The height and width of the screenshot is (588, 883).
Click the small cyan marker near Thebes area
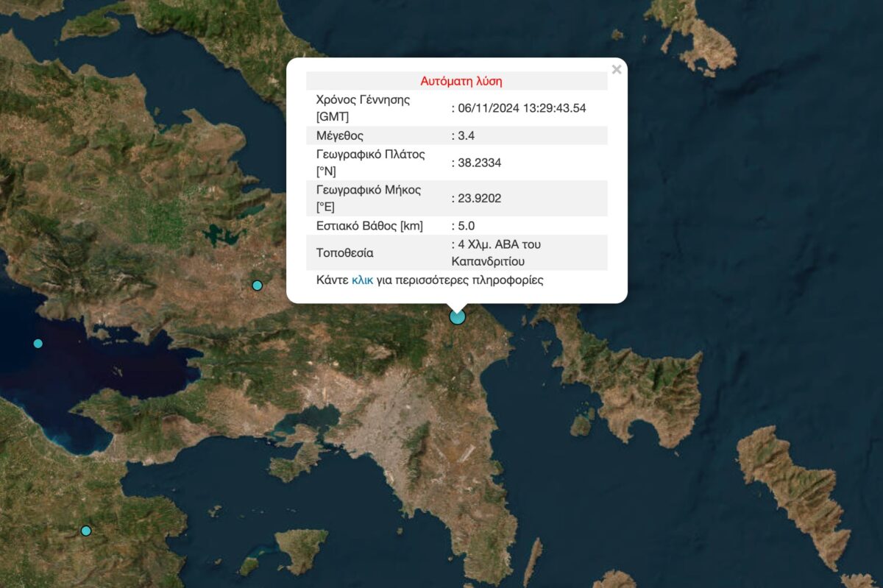tap(257, 285)
